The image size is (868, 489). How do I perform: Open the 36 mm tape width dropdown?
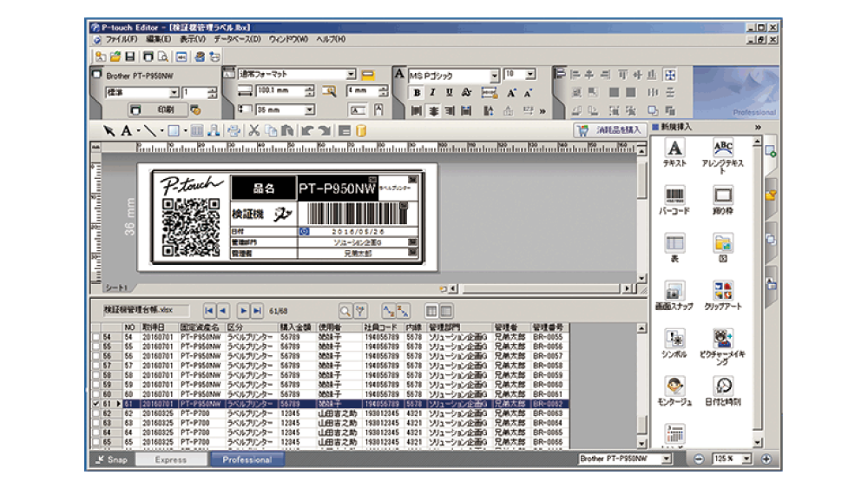click(x=310, y=110)
